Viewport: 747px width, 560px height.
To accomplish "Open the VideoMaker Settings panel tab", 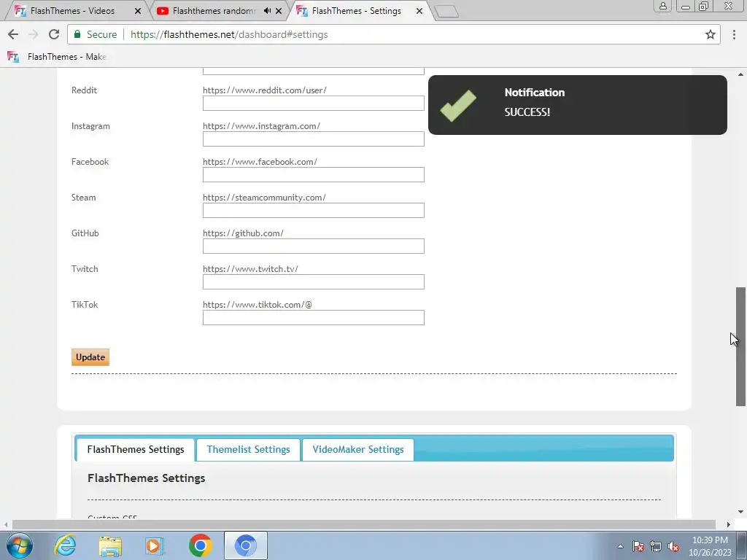I will click(357, 449).
